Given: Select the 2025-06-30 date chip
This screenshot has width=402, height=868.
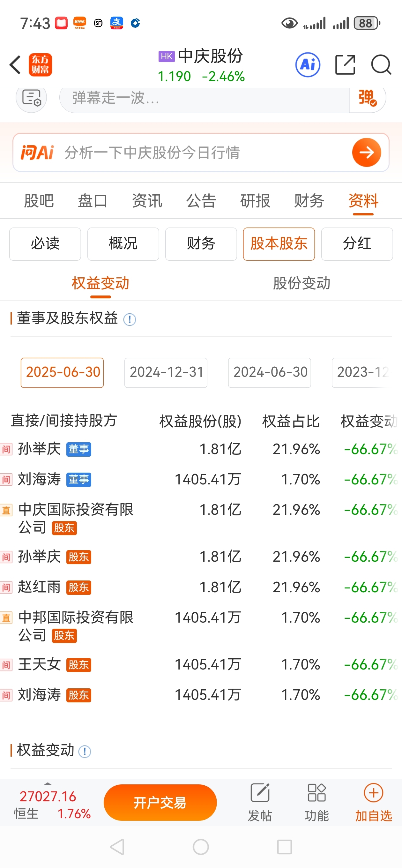Looking at the screenshot, I should tap(62, 372).
